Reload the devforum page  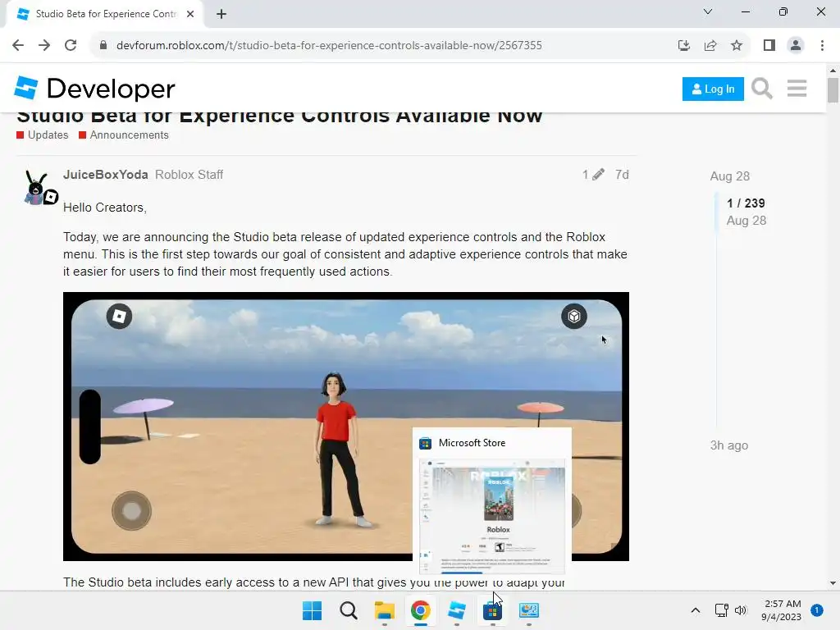(71, 46)
